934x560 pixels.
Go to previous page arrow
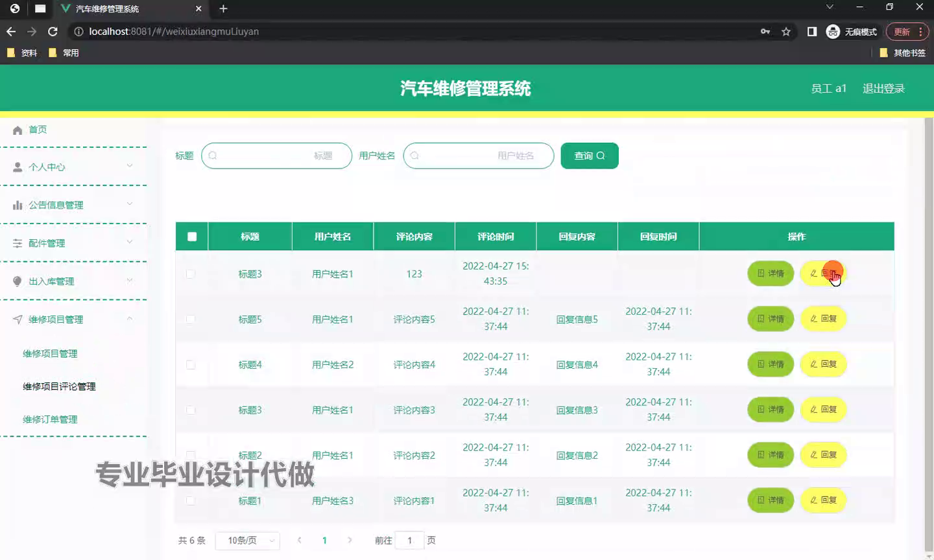pos(299,540)
